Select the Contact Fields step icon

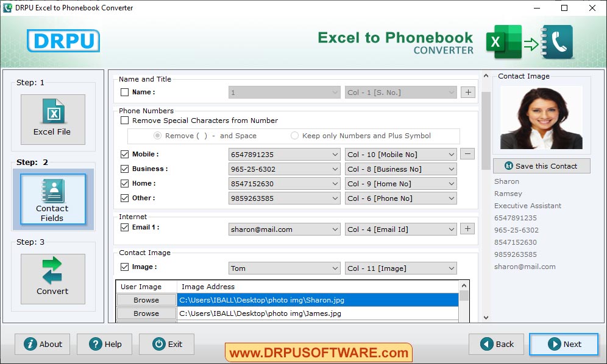tap(52, 200)
